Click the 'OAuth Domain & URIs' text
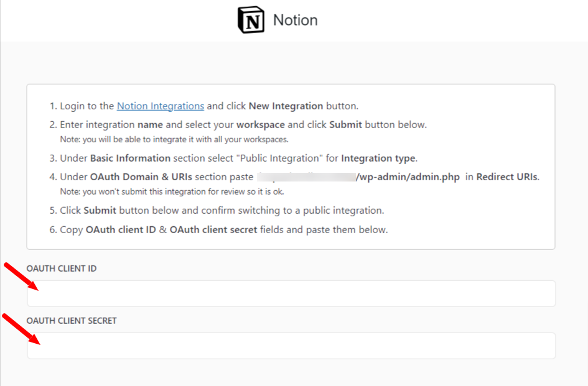Screen dimensions: 588x386 pos(141,177)
